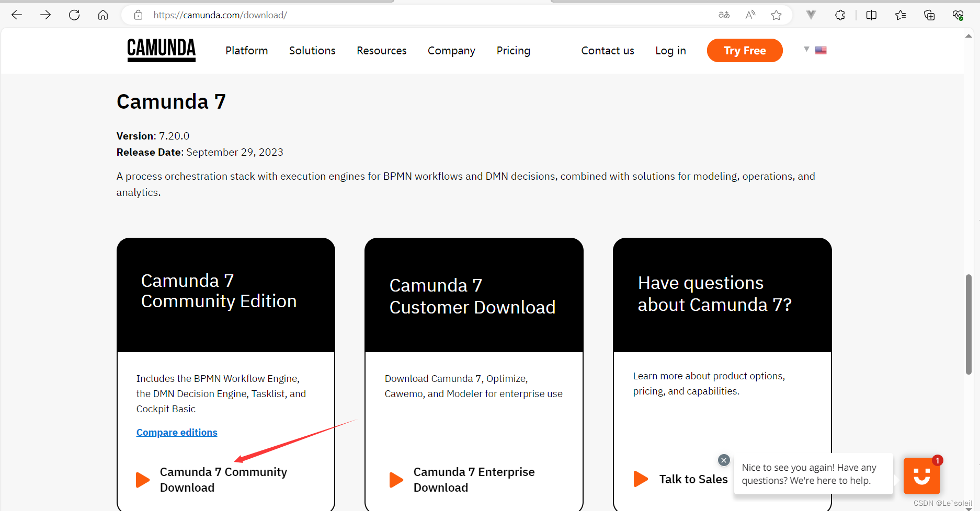Open the Compare editions link
The height and width of the screenshot is (511, 980).
coord(177,432)
